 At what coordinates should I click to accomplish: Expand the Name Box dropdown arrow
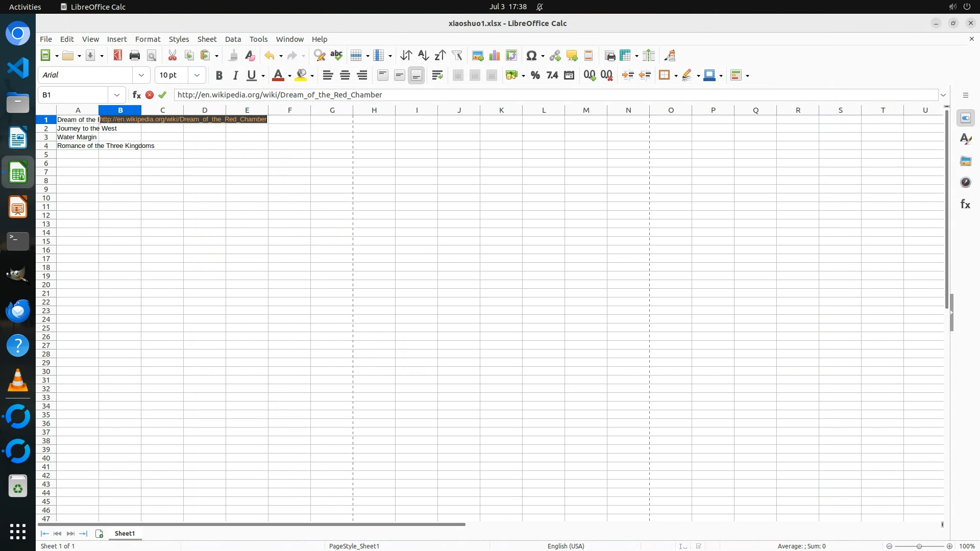point(117,95)
